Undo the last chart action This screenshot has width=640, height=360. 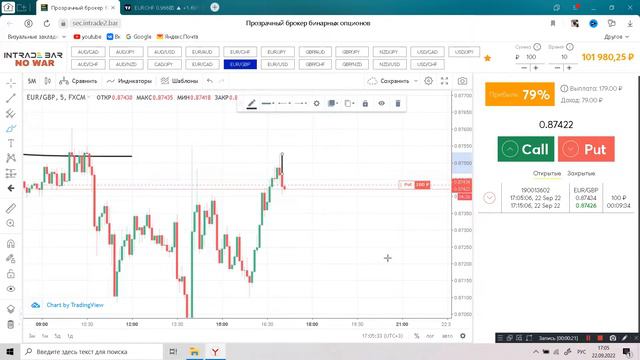tap(210, 81)
